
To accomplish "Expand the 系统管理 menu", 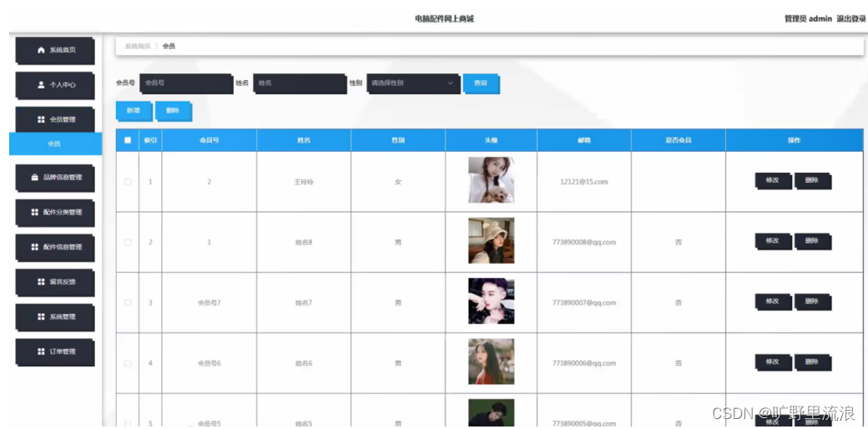I will point(55,318).
